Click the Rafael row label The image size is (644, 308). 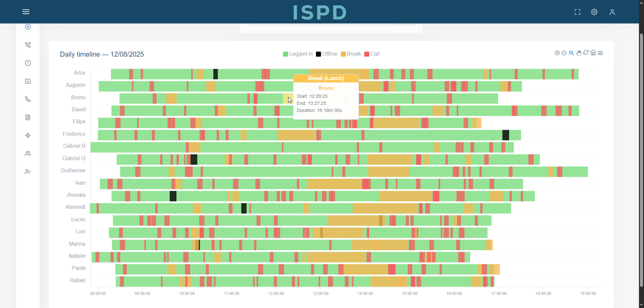coord(77,280)
